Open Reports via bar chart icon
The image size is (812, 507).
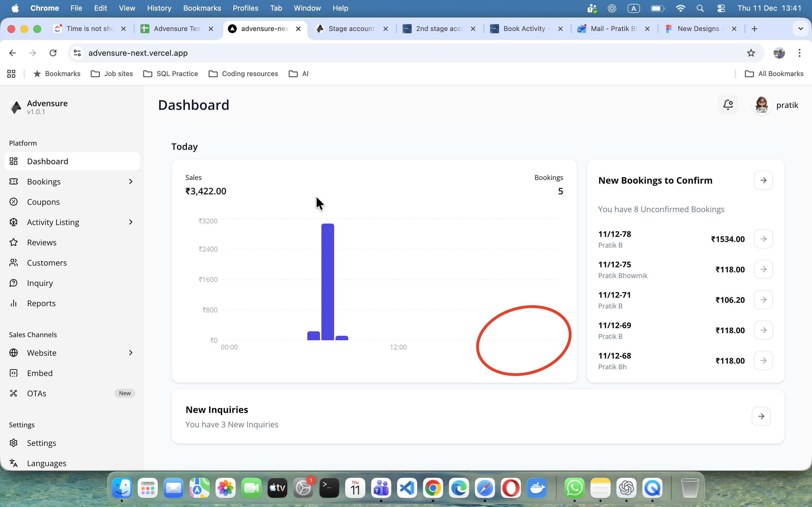point(14,303)
